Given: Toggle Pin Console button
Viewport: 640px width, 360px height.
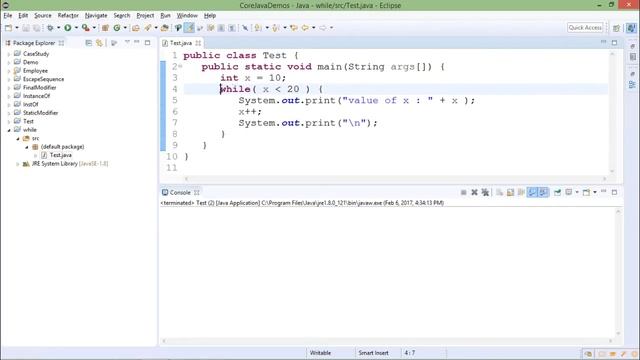Looking at the screenshot, I should click(557, 192).
